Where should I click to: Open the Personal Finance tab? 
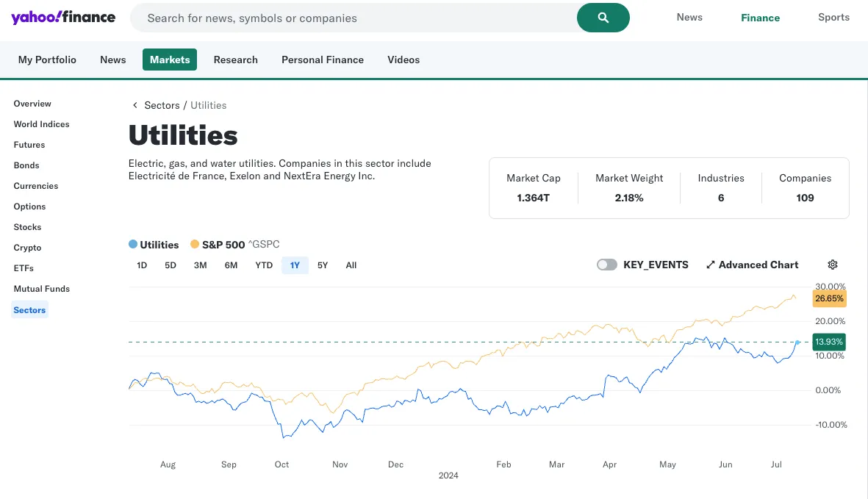(323, 60)
